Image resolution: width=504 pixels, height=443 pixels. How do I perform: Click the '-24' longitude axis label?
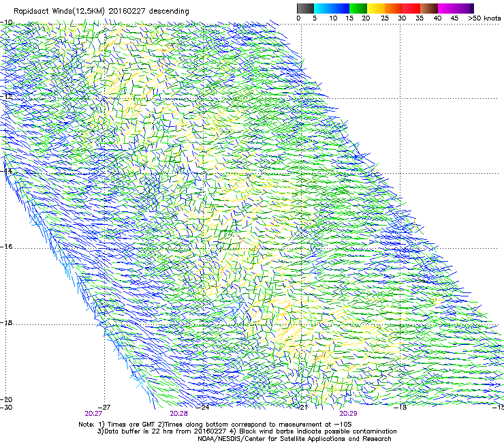203,408
